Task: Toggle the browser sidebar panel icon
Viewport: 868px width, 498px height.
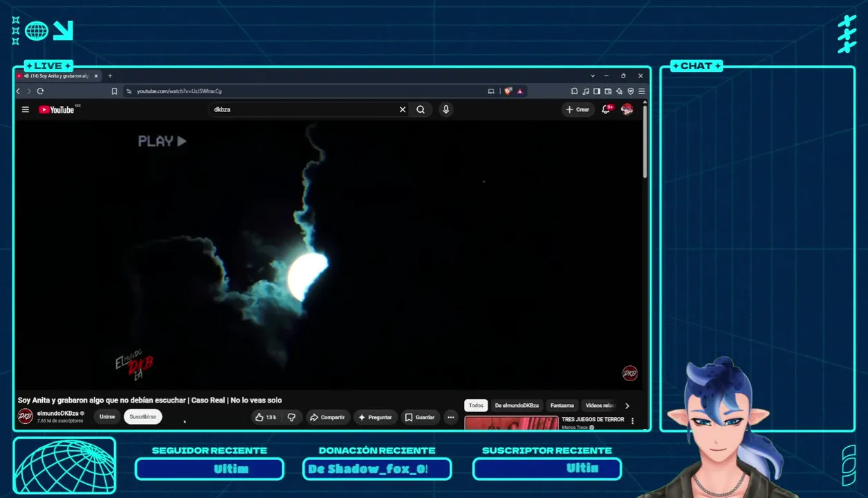Action: (596, 91)
